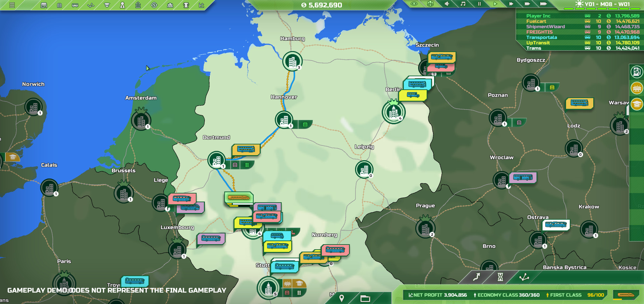Expand the hourglass schedule panel
This screenshot has height=304, width=644.
[x=500, y=277]
